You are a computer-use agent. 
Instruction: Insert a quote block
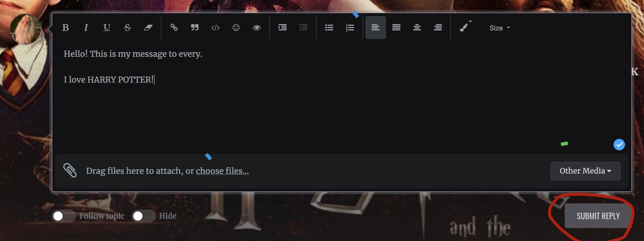(195, 28)
